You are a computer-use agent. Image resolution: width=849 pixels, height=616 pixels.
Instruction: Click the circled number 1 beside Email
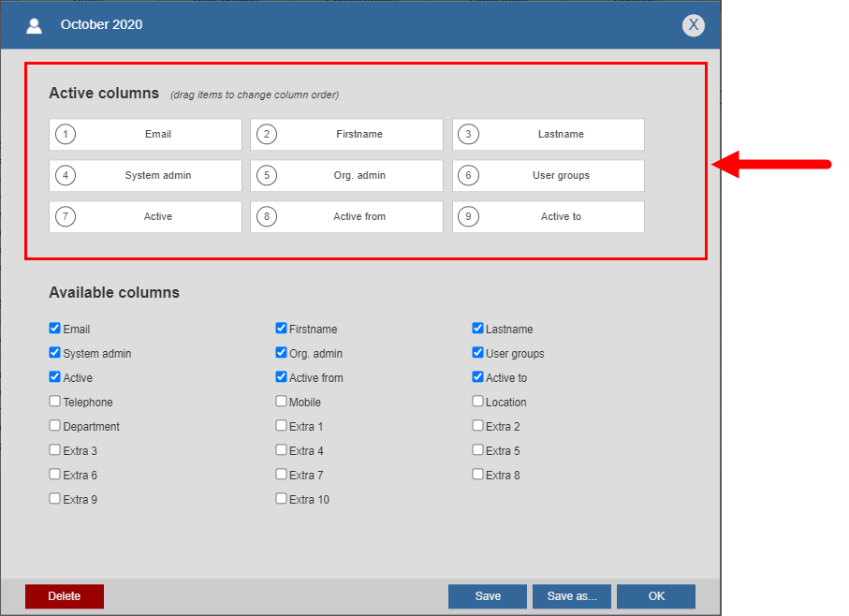coord(66,134)
